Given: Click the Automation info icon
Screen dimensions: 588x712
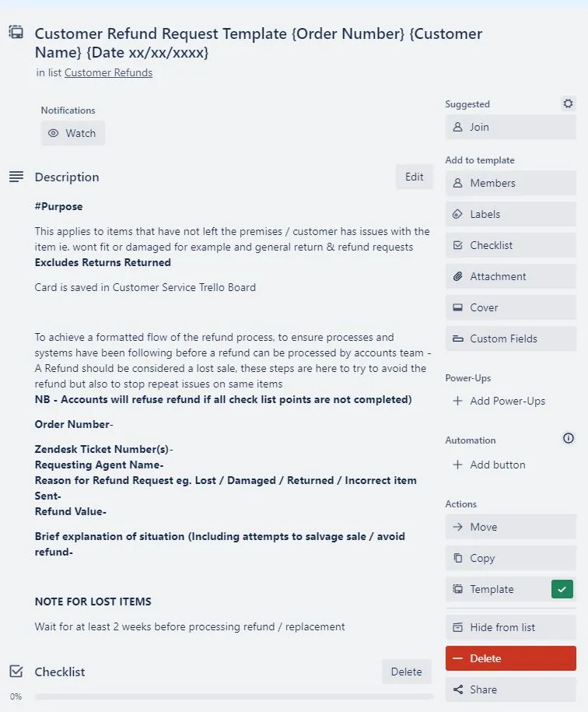Looking at the screenshot, I should click(x=568, y=438).
